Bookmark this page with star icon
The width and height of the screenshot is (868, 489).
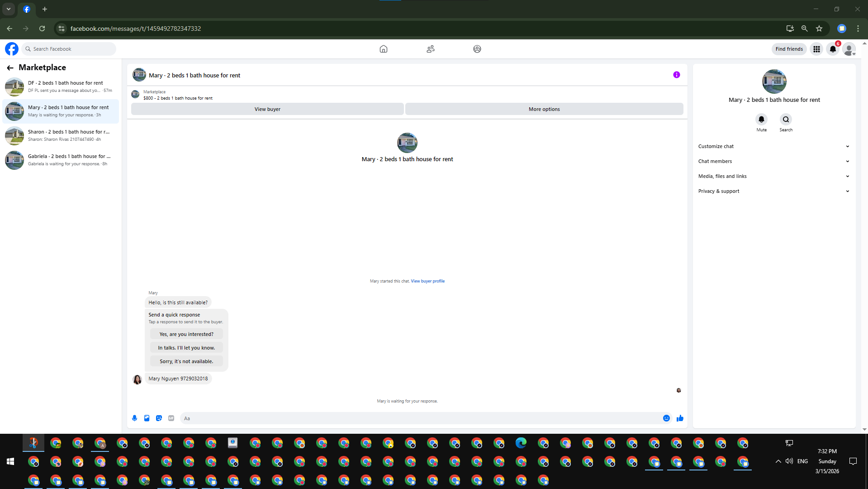point(819,29)
